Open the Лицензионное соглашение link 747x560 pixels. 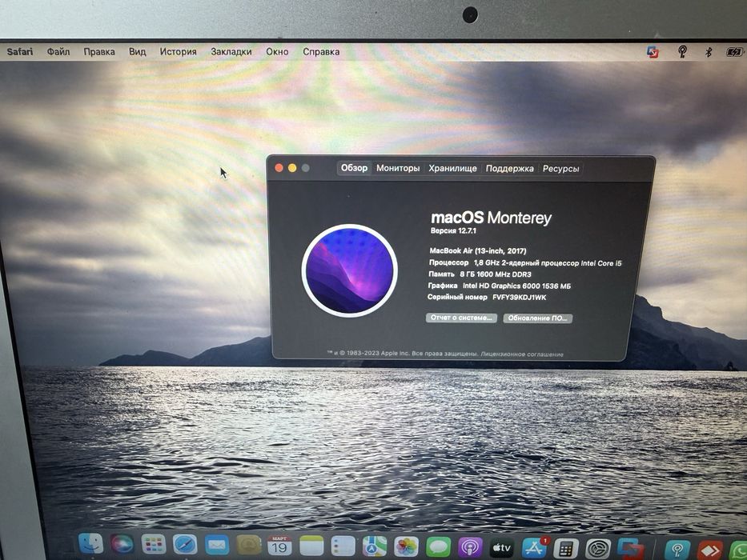522,354
